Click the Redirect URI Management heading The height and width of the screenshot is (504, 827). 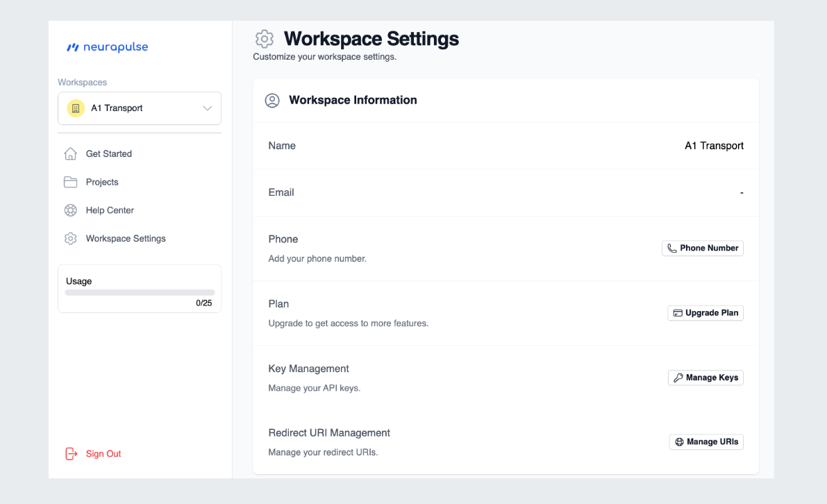coord(329,432)
